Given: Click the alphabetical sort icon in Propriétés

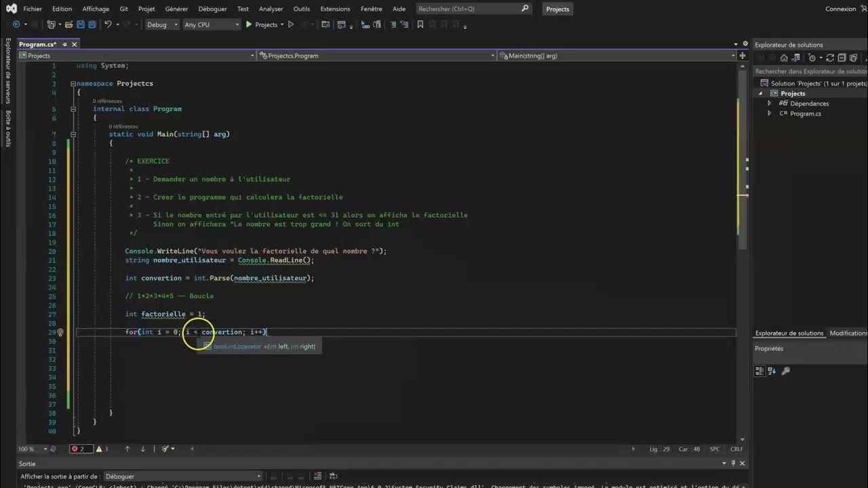Looking at the screenshot, I should click(772, 371).
